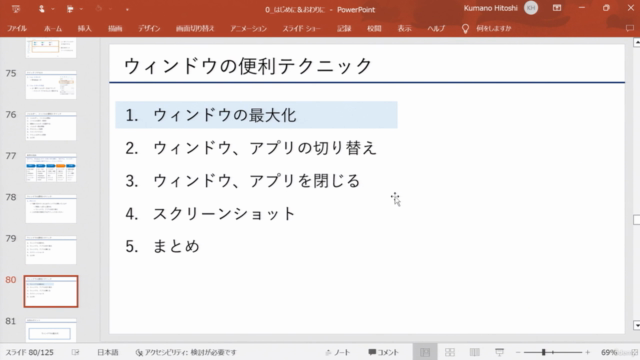Select slide 76 thumbnail

(x=51, y=126)
